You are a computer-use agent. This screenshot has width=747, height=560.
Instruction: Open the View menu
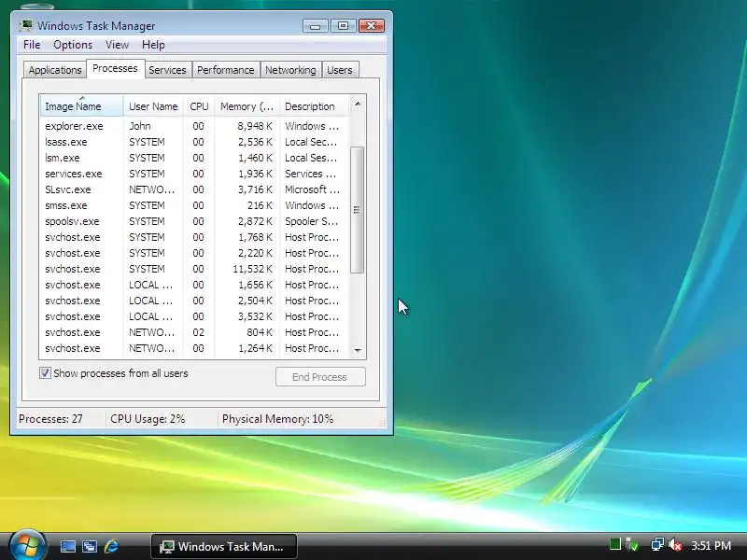pyautogui.click(x=118, y=45)
